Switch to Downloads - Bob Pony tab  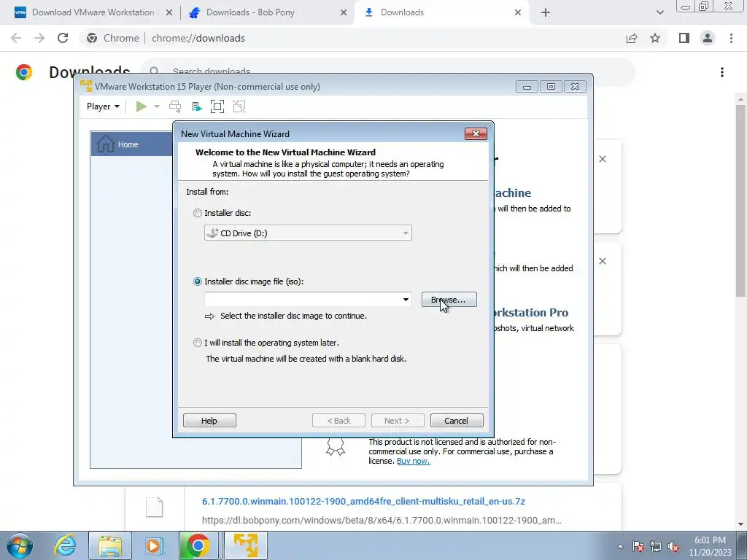point(267,12)
